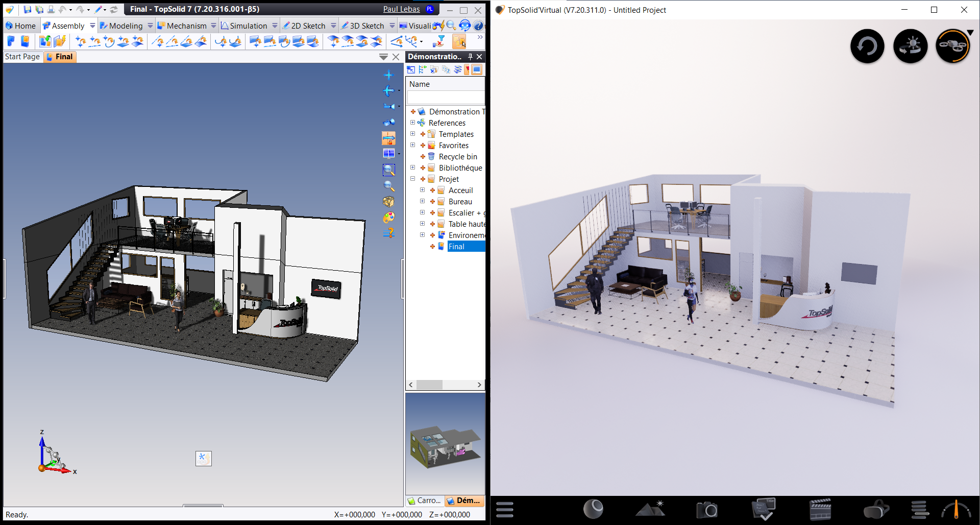Image resolution: width=980 pixels, height=525 pixels.
Task: Collapse the Projet folder
Action: pyautogui.click(x=412, y=179)
